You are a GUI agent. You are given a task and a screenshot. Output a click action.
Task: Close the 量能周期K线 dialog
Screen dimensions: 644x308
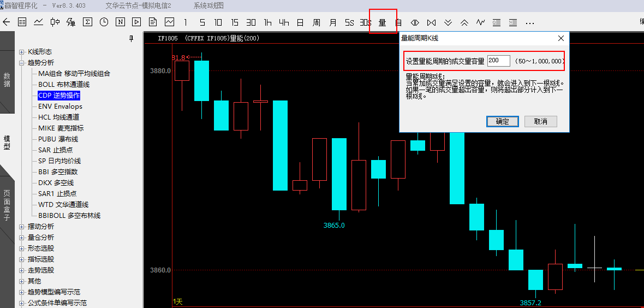tap(560, 38)
